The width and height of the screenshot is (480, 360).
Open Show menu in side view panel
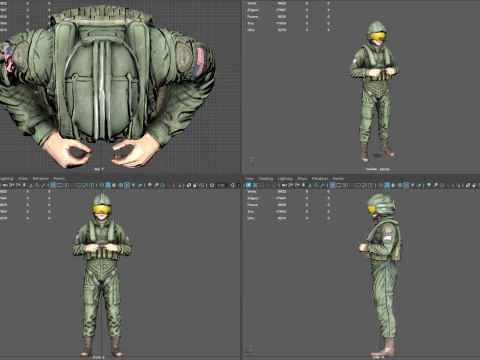[302, 178]
